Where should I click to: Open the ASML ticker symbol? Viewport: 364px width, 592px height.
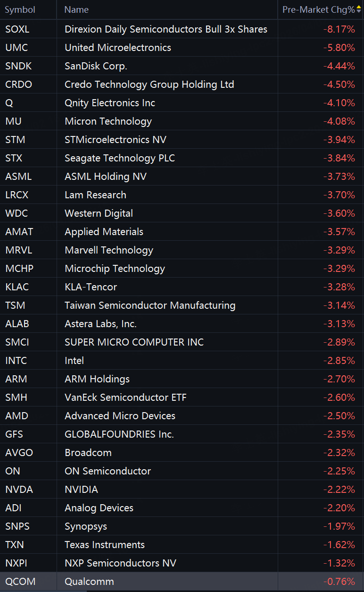pos(18,177)
